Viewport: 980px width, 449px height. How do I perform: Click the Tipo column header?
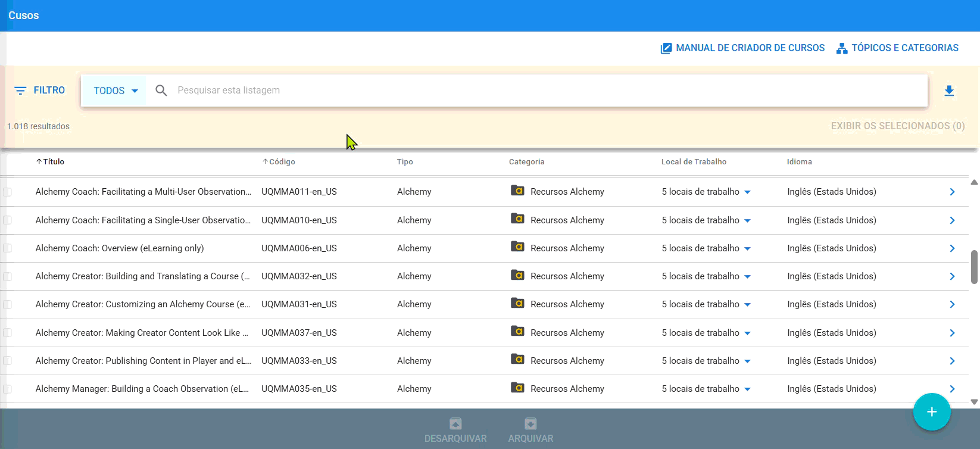pos(405,162)
